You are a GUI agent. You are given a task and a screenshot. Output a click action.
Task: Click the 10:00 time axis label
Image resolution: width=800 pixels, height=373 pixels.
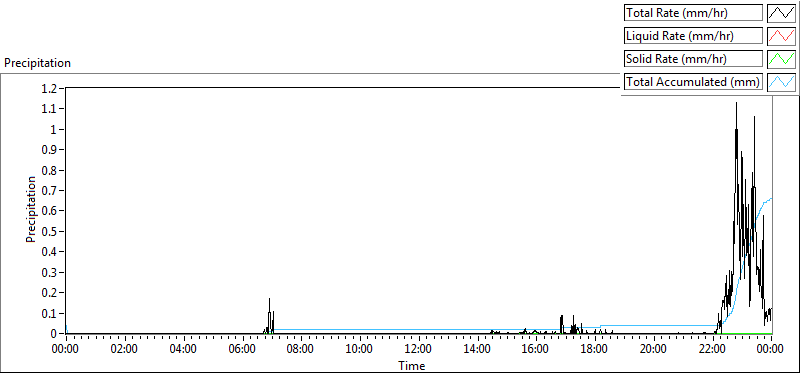(360, 349)
